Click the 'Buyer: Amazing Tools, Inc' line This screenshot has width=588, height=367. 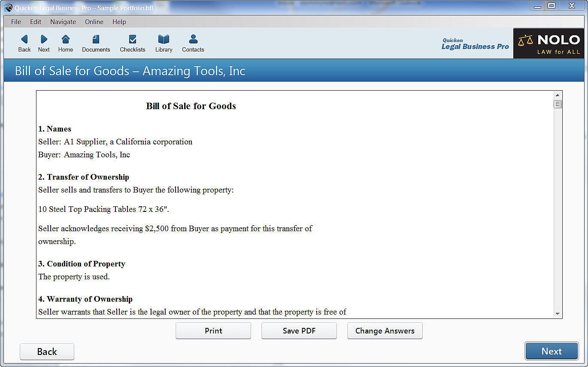(x=84, y=155)
